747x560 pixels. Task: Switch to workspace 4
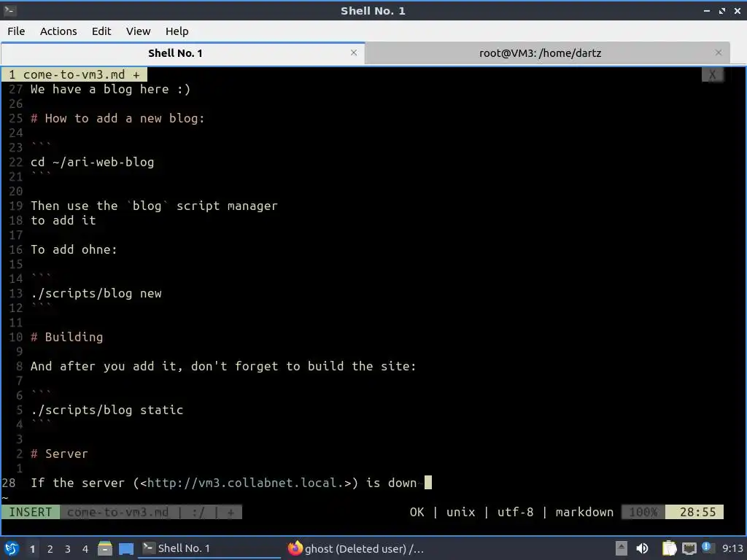point(85,549)
